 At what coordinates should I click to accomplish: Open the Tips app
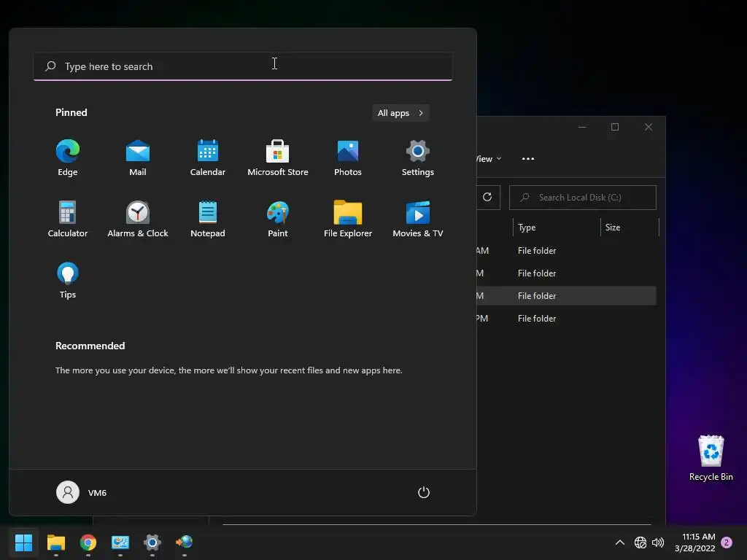(68, 281)
